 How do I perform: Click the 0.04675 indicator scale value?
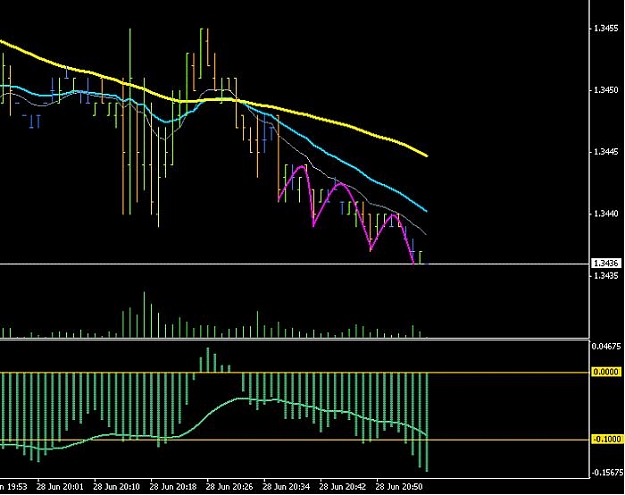[x=607, y=346]
